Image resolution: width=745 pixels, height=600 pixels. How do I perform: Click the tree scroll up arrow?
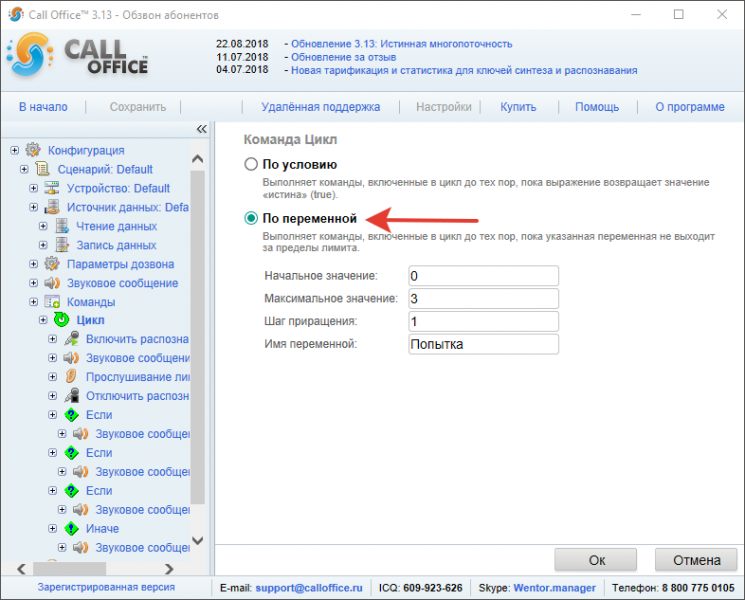point(198,159)
